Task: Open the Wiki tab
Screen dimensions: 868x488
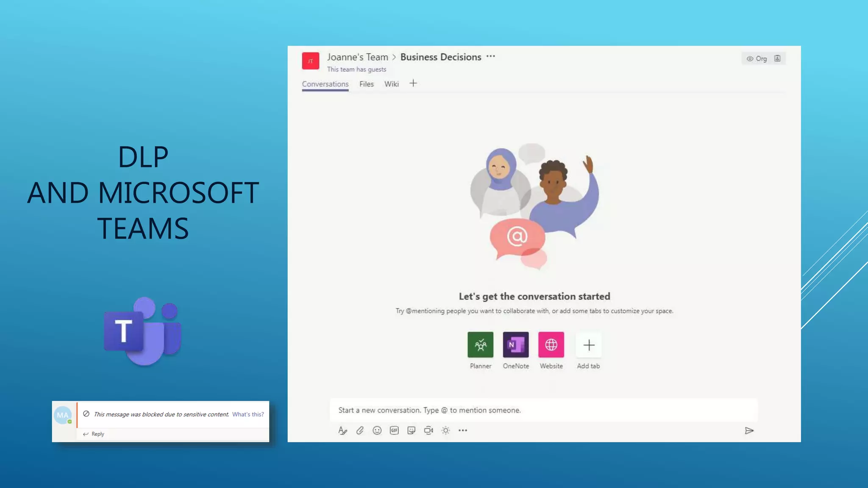Action: tap(392, 84)
